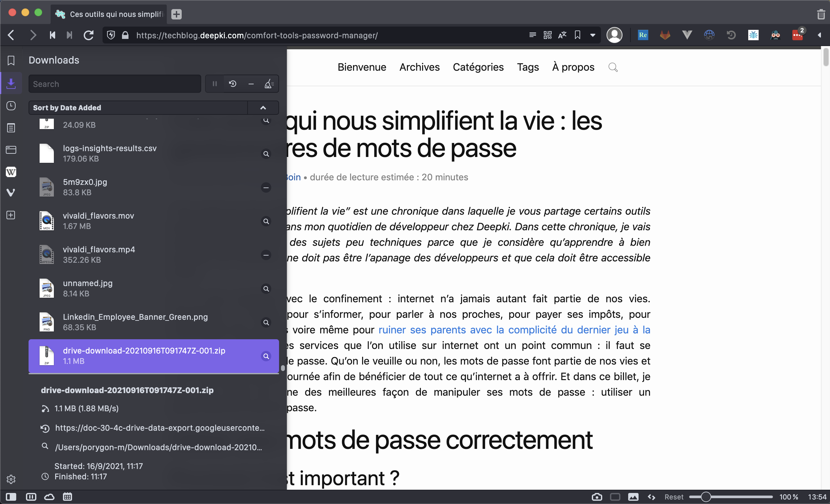This screenshot has height=504, width=830.
Task: Open the Wikipedia web panel
Action: click(11, 172)
